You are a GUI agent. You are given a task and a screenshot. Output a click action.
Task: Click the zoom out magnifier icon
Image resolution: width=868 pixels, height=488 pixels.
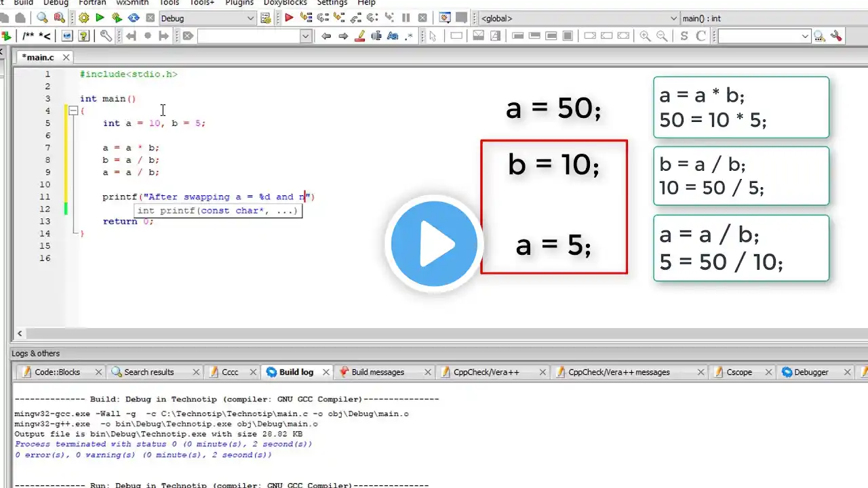click(x=662, y=36)
